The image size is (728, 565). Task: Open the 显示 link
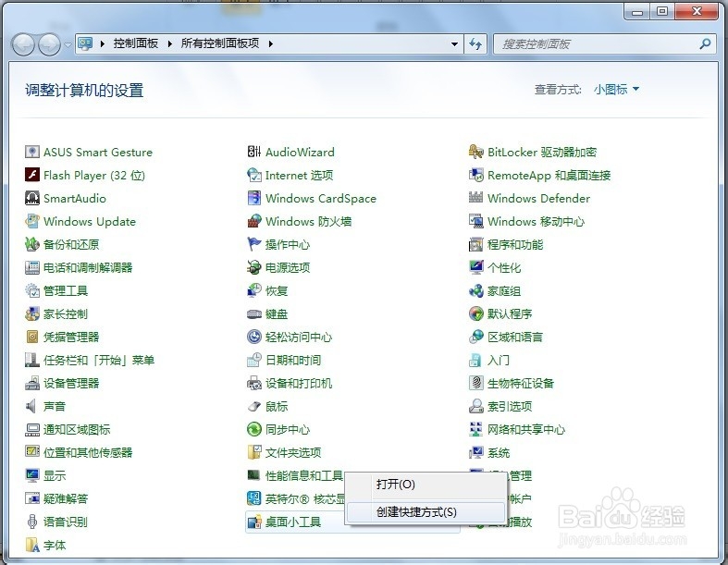[55, 476]
